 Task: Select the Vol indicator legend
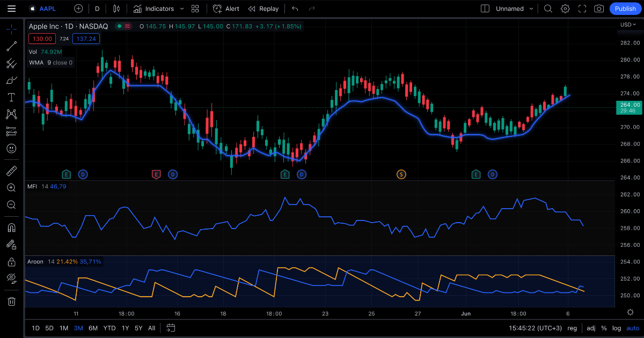(x=46, y=52)
